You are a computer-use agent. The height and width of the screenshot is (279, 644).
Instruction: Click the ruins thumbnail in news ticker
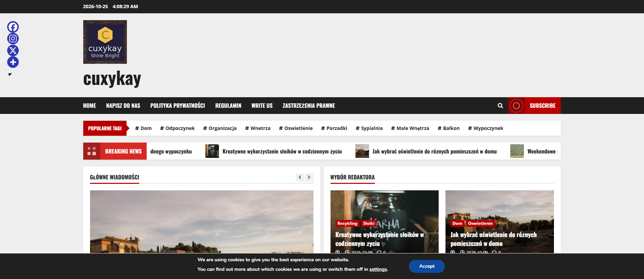362,151
